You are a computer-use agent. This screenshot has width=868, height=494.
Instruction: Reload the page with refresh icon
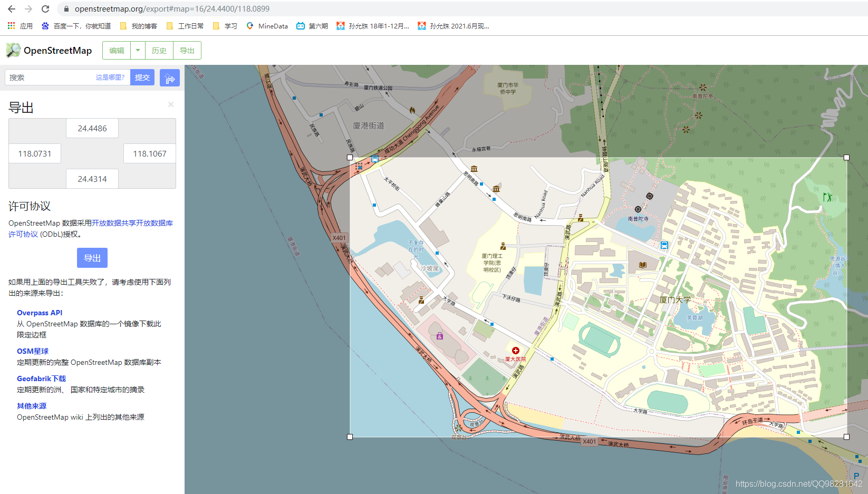(45, 9)
